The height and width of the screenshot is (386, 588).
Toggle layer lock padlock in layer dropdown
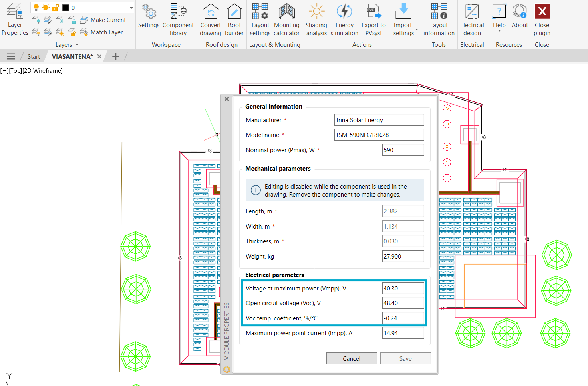[x=56, y=8]
